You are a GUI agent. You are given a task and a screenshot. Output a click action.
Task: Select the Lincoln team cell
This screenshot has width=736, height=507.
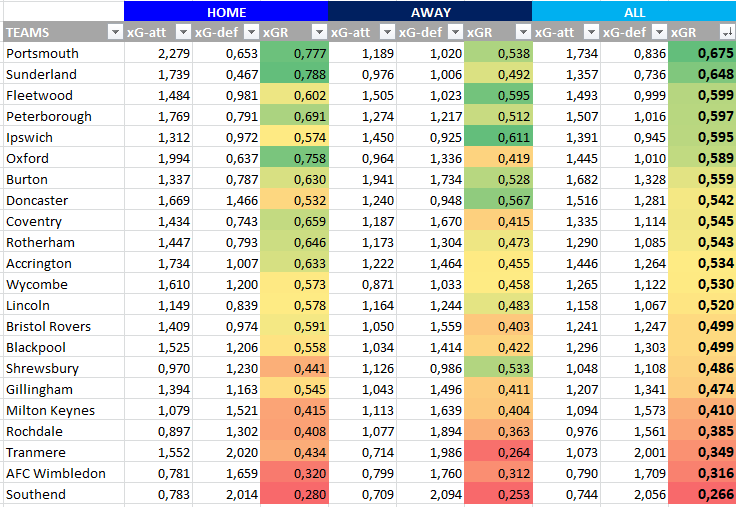(x=63, y=305)
